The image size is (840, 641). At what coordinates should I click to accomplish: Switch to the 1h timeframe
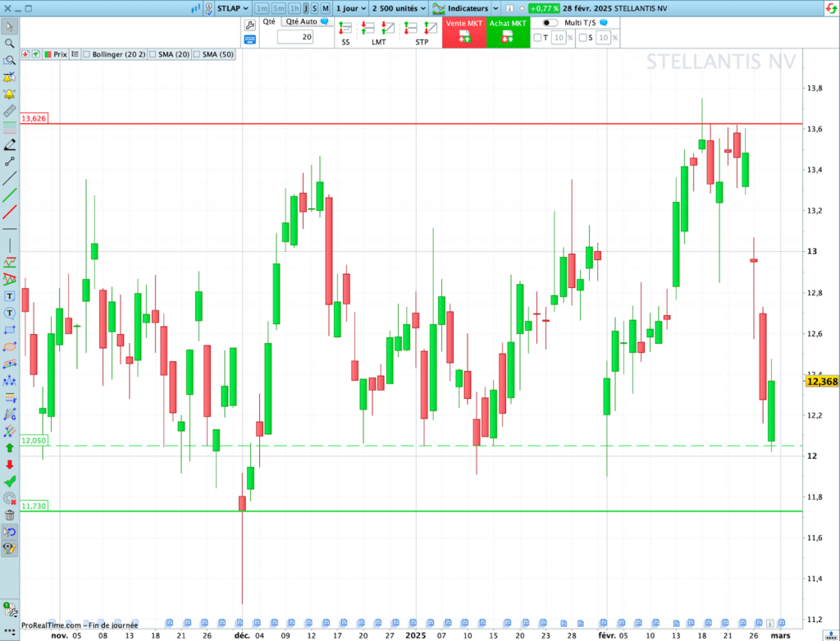[x=294, y=8]
